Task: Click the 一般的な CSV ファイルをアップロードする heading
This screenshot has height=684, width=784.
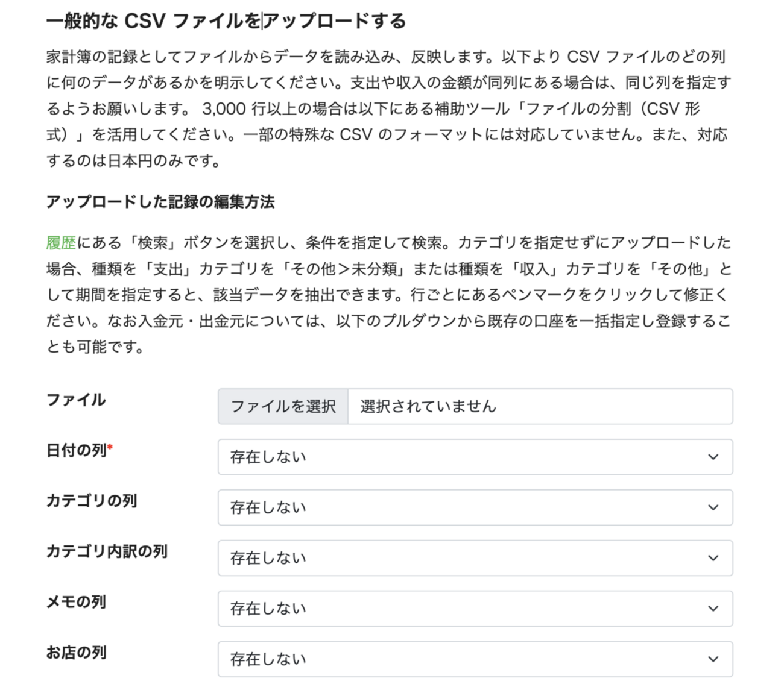Action: (226, 22)
